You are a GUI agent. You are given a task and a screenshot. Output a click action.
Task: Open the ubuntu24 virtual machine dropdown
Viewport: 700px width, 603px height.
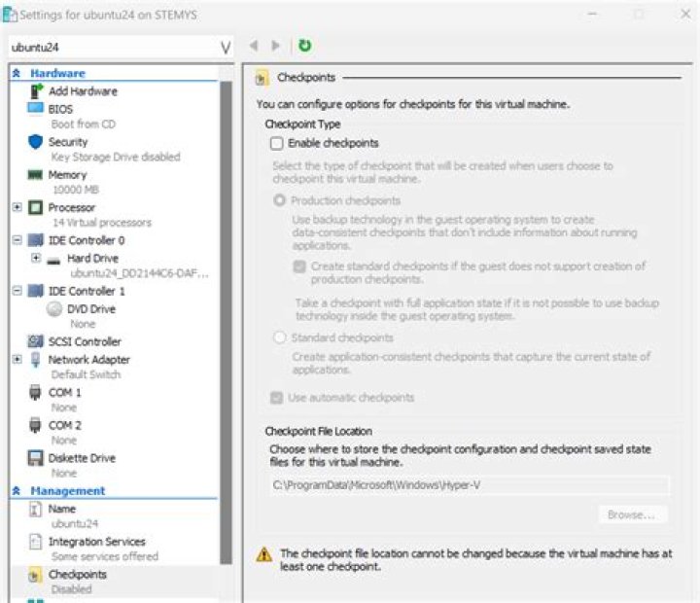(226, 48)
